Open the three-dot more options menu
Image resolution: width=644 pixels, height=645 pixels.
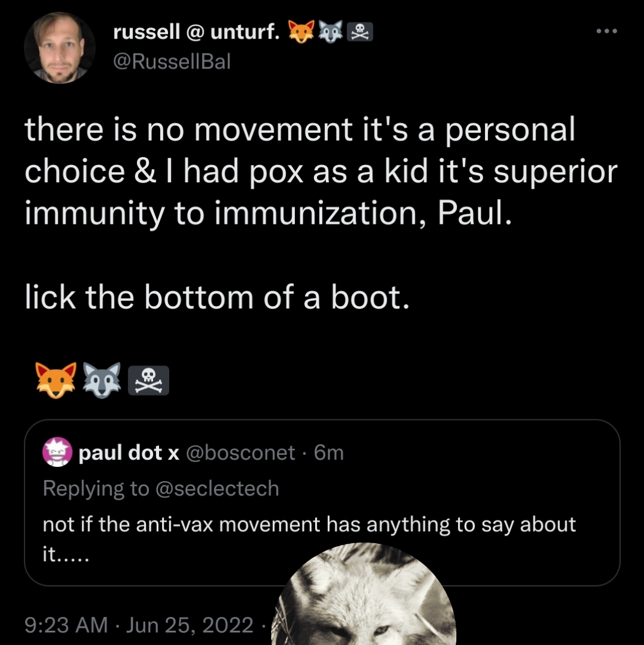coord(607,32)
